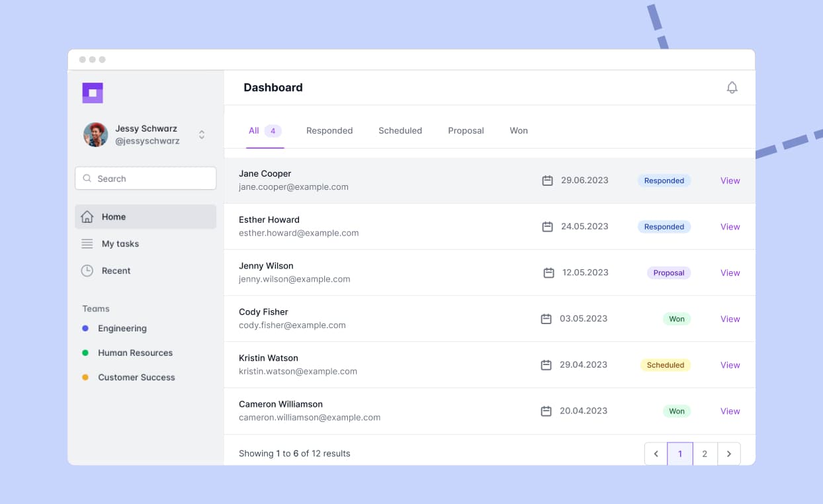Click the date 29.06.2023
This screenshot has height=504, width=823.
pyautogui.click(x=585, y=180)
